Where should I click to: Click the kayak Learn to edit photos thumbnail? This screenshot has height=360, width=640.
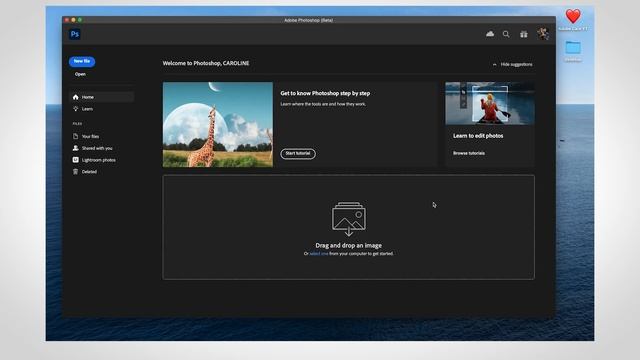tap(490, 103)
